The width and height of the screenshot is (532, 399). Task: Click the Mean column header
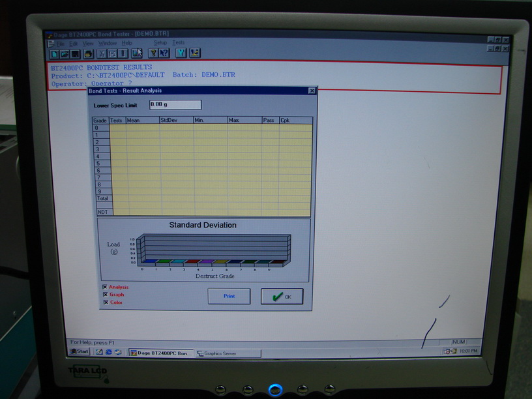pos(143,120)
